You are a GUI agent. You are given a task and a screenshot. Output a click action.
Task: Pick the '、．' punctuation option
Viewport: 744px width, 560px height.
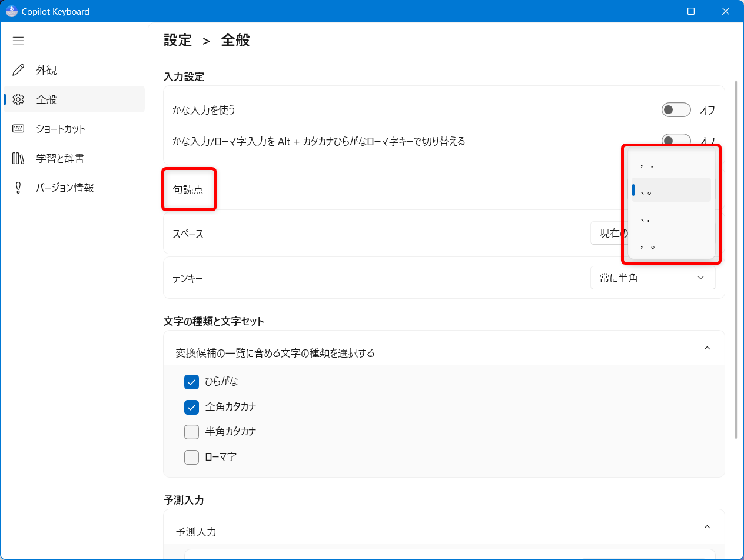671,218
